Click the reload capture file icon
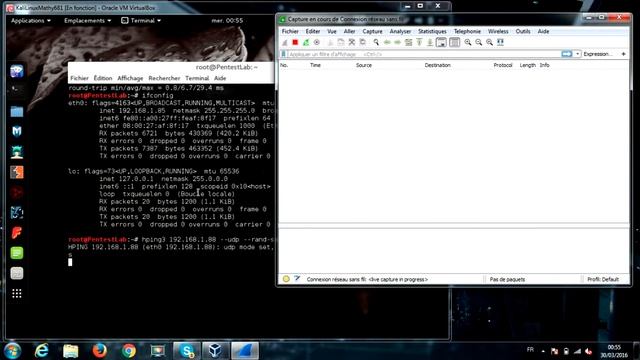This screenshot has height=360, width=640. pos(362,42)
